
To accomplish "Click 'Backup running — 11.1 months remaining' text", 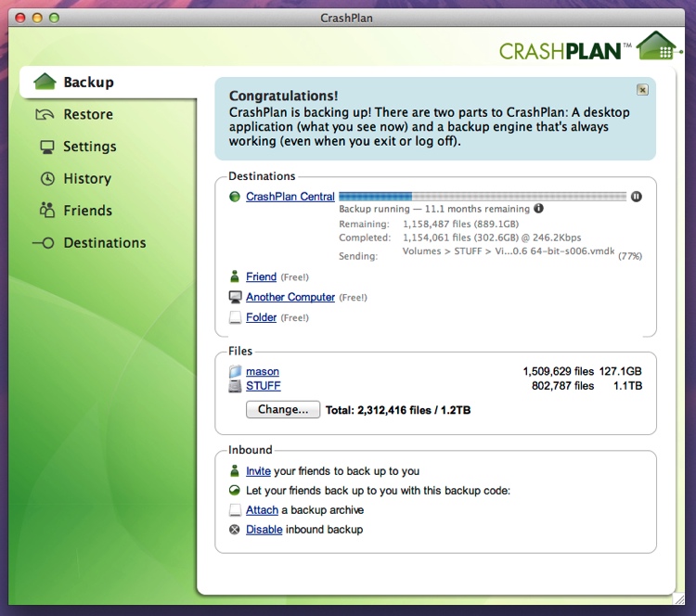I will pyautogui.click(x=434, y=209).
